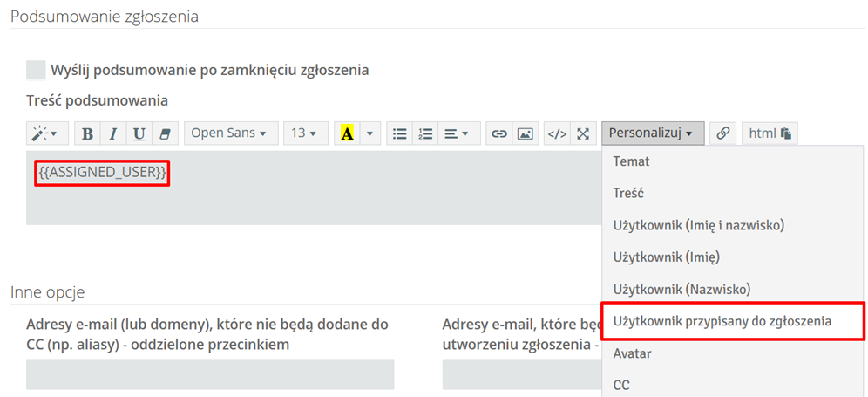Viewport: 868px width, 397px height.
Task: Click the {{ASSIGNED_USER}} placeholder text
Action: (x=102, y=173)
